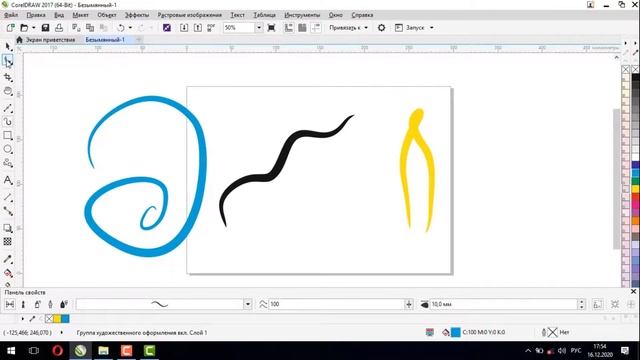Click the Open folder icon
Image resolution: width=640 pixels, height=360 pixels.
(24, 28)
